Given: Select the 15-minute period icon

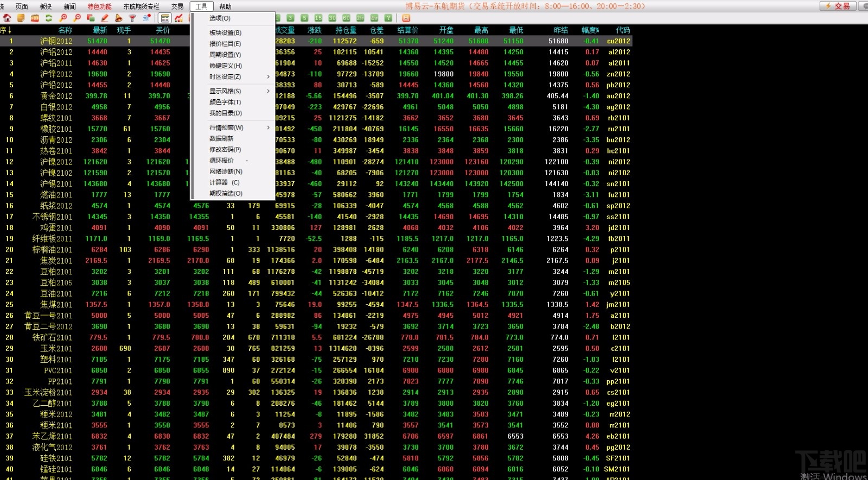Looking at the screenshot, I should tap(318, 18).
